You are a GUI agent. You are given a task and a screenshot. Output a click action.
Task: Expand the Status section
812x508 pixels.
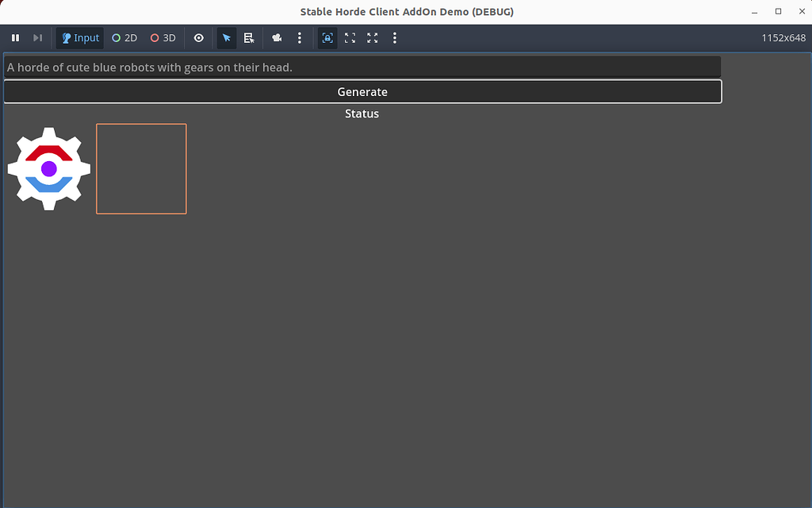point(362,114)
